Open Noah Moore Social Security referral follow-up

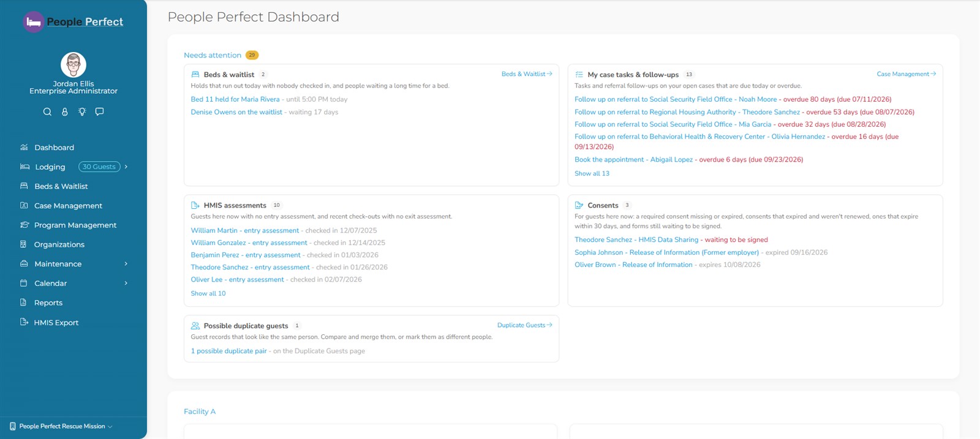tap(676, 99)
